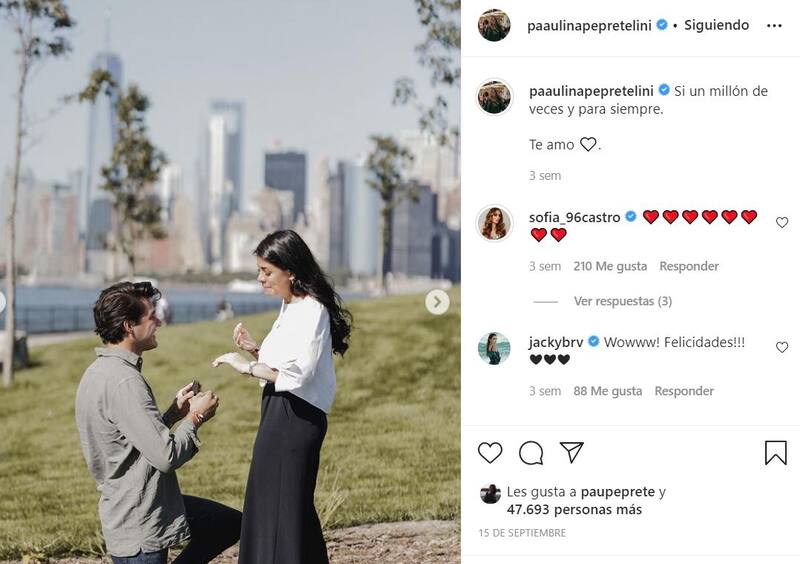Viewport: 800px width, 564px height.
Task: Reply to sofia_96castro's comment
Action: coord(689,266)
